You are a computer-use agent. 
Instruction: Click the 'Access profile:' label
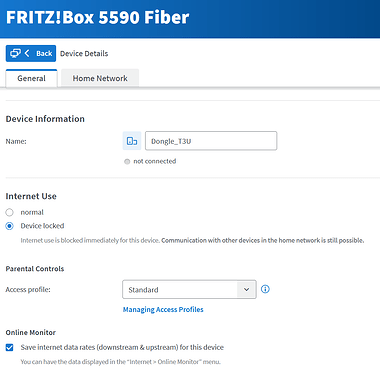[x=28, y=290]
